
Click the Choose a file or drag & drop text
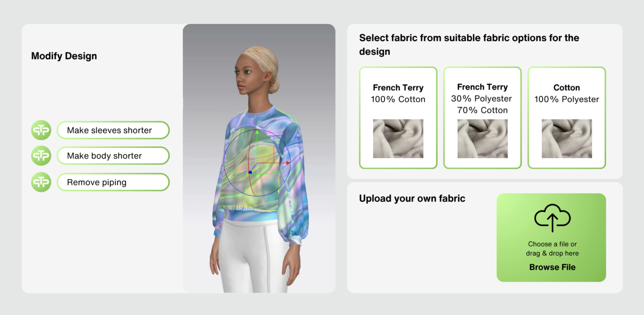[x=552, y=248]
